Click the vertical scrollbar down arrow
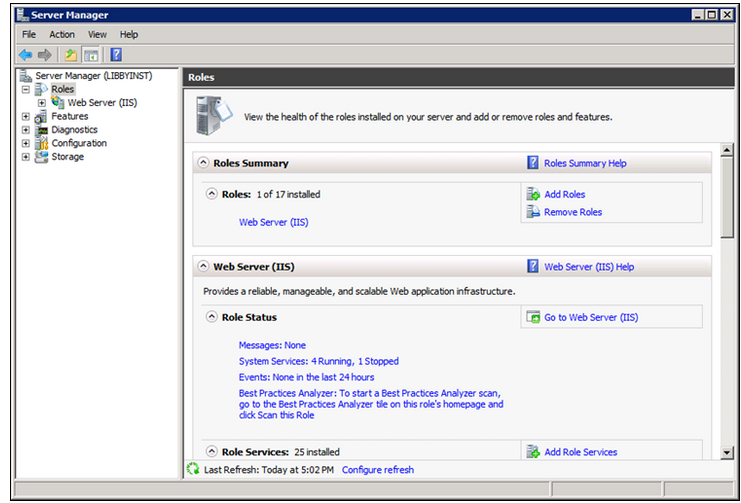The width and height of the screenshot is (741, 503). click(x=726, y=452)
